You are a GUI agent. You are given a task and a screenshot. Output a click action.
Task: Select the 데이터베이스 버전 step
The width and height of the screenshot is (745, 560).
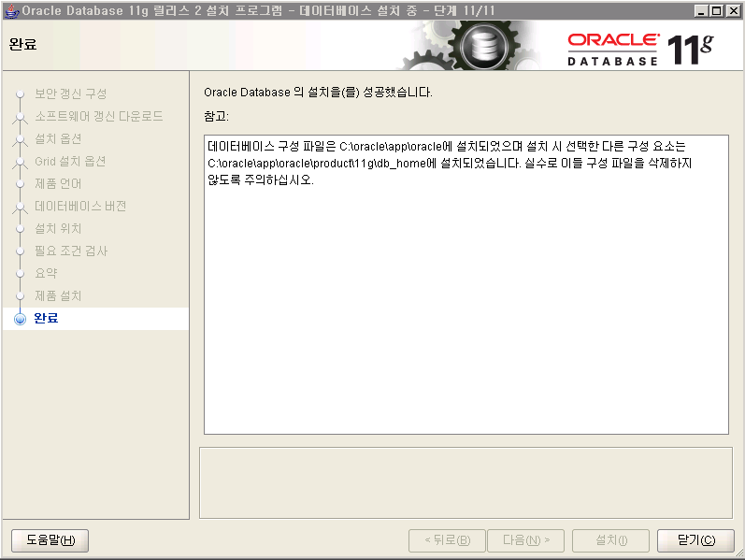tap(80, 206)
